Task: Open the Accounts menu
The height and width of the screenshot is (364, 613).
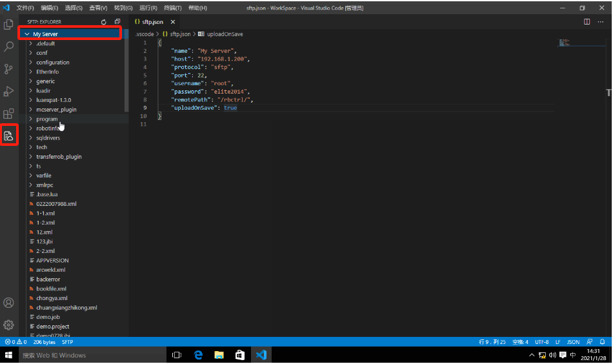Action: 9,303
